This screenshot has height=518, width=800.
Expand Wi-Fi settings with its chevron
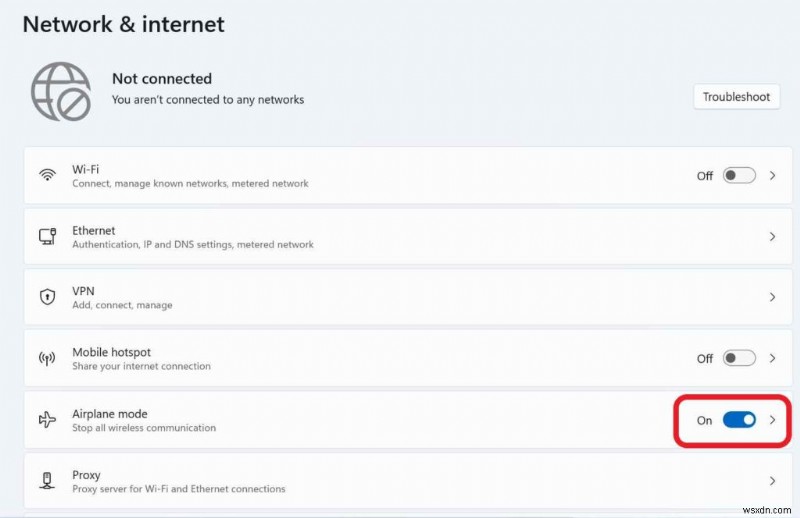pos(772,175)
